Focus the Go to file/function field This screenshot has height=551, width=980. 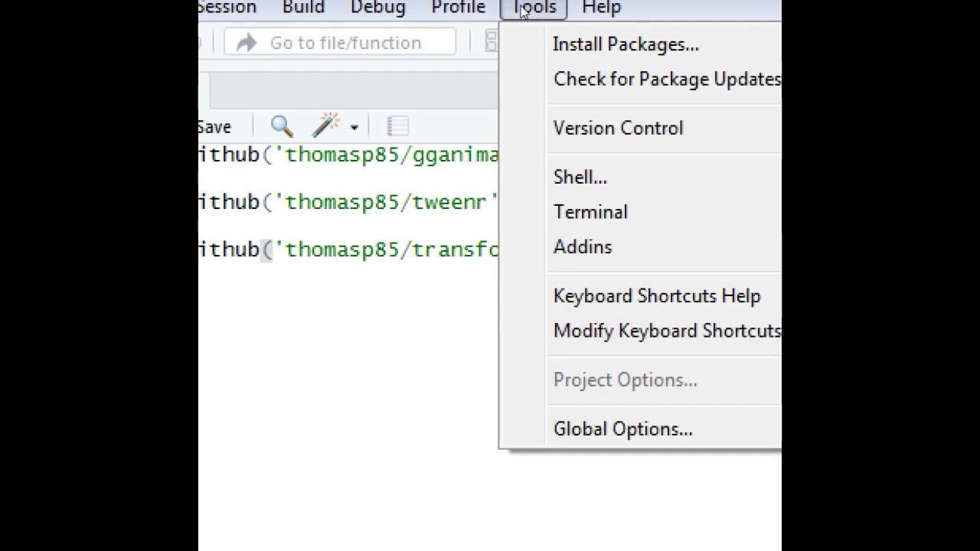(341, 43)
